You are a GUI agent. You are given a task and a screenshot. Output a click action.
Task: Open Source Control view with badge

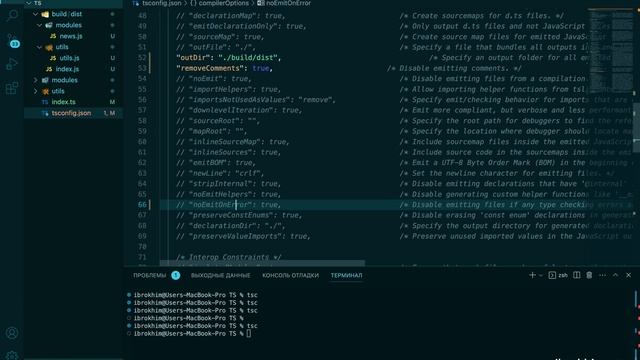pyautogui.click(x=12, y=41)
